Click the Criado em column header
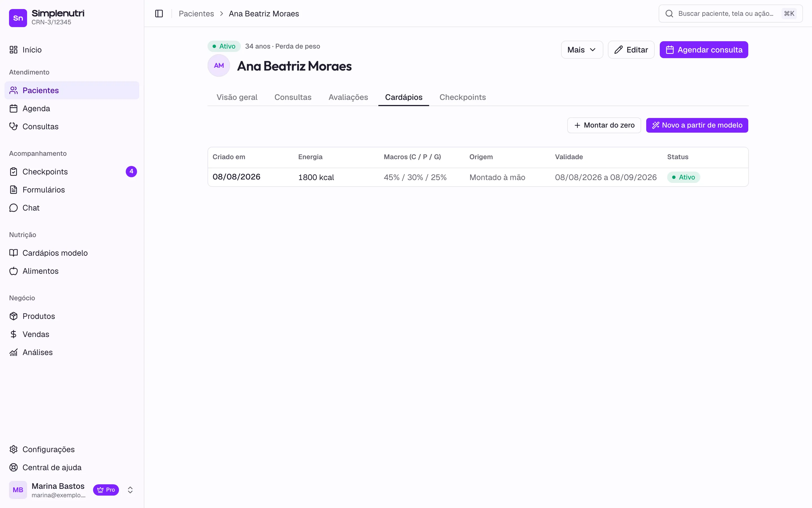This screenshot has height=508, width=812. pyautogui.click(x=229, y=157)
